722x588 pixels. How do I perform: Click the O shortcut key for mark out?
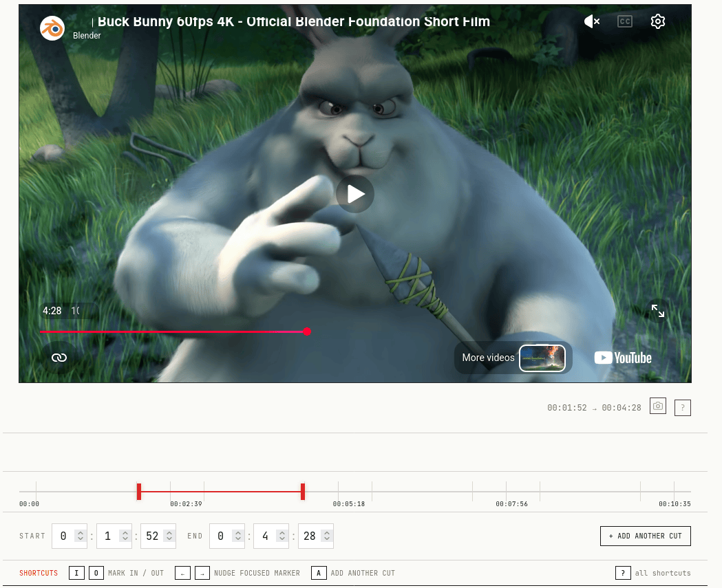(x=96, y=573)
